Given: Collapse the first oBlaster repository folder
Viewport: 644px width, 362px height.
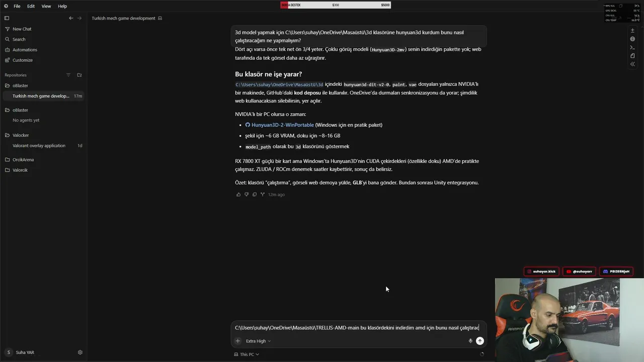Looking at the screenshot, I should point(43,85).
